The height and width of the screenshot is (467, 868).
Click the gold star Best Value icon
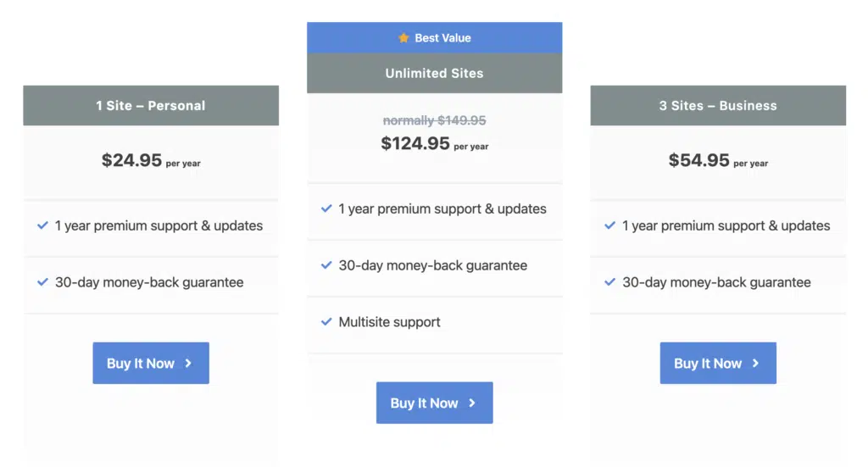[403, 38]
